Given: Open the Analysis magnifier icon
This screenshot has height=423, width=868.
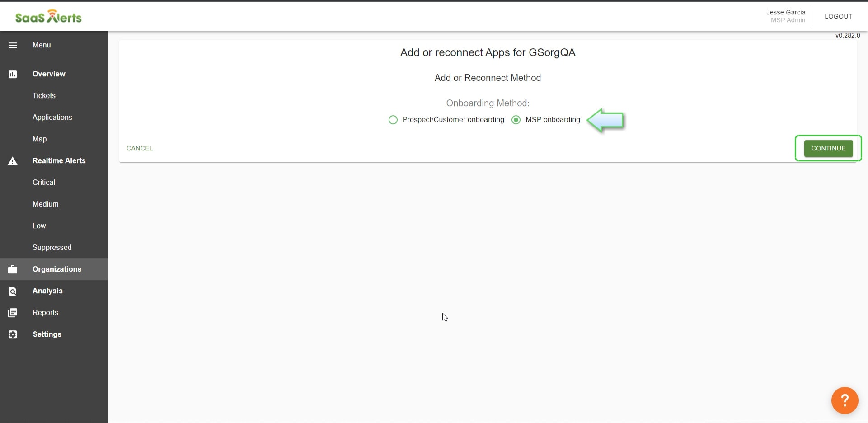Looking at the screenshot, I should [13, 291].
